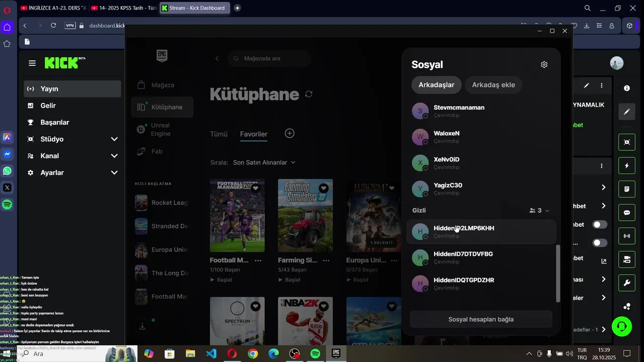Image resolution: width=644 pixels, height=362 pixels.
Task: Open Yayın in Kick sidebar
Action: click(72, 89)
